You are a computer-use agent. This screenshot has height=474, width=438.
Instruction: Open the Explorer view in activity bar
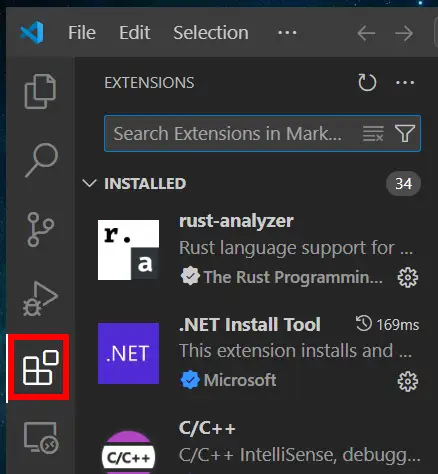pos(40,91)
